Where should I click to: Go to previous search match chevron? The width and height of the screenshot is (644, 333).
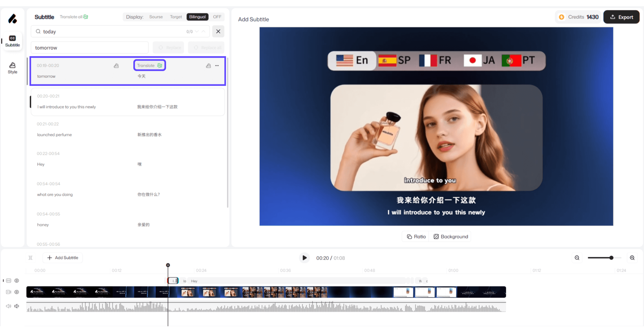tap(204, 31)
